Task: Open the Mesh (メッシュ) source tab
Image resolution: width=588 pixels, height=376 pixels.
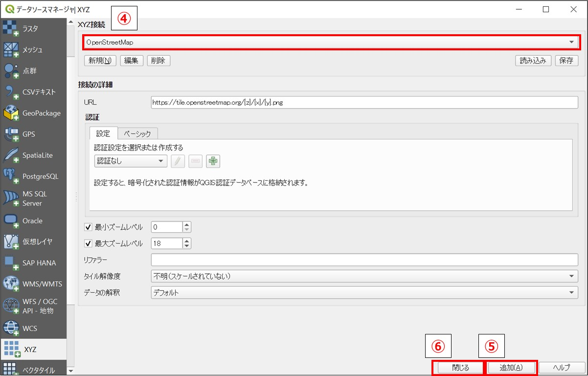Action: (33, 49)
